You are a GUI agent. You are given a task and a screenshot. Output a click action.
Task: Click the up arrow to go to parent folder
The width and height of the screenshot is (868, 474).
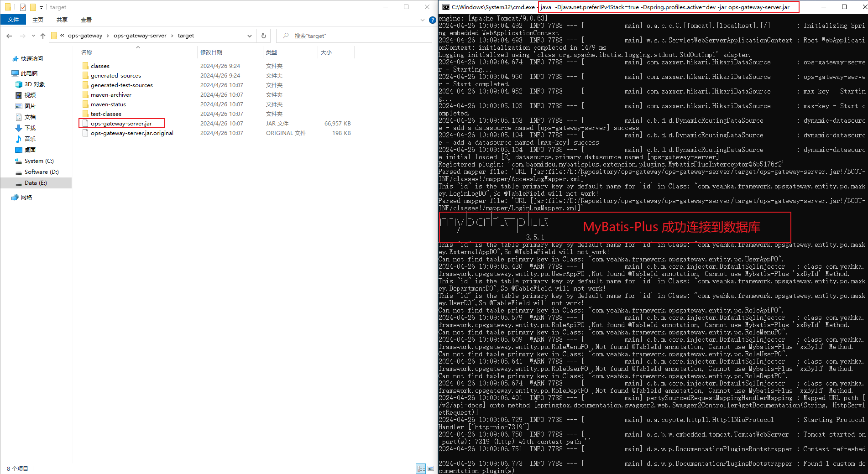tap(43, 36)
